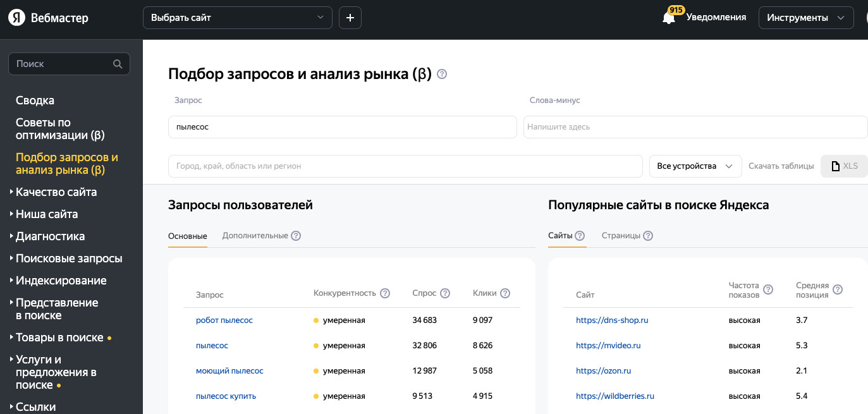Open the робот пылесос query link
The width and height of the screenshot is (868, 414).
pos(224,320)
